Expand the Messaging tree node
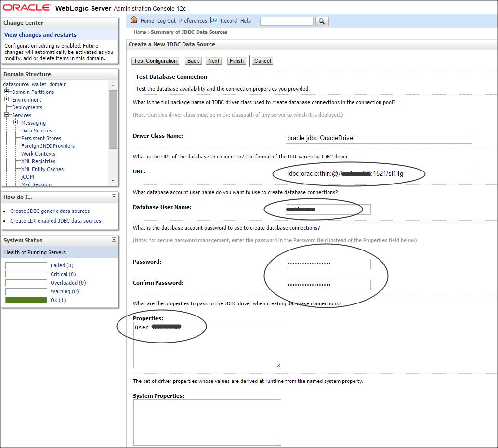The height and width of the screenshot is (448, 498). [15, 122]
